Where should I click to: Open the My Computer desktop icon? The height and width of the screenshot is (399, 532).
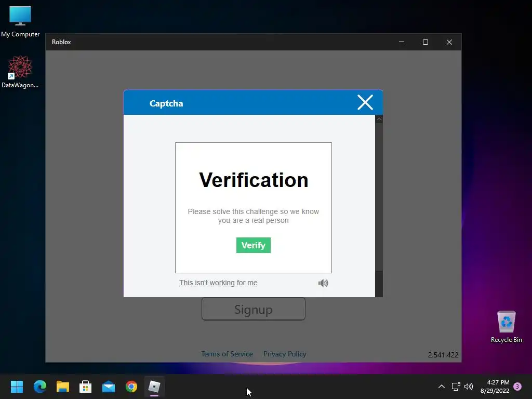(20, 21)
